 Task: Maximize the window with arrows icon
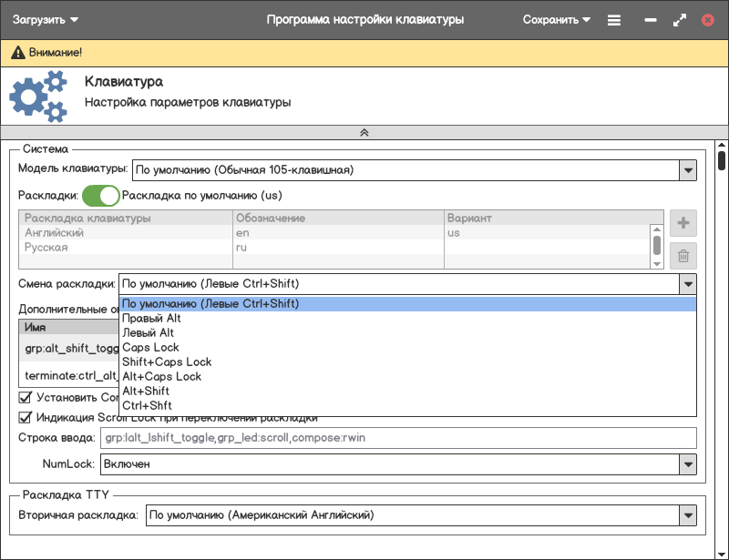coord(679,19)
